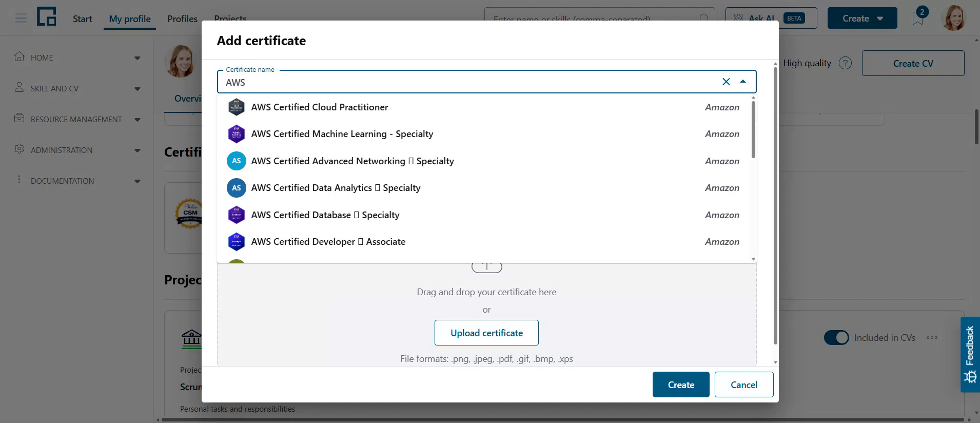Select the My profile tab
Screen dimensions: 980x423
tap(130, 19)
